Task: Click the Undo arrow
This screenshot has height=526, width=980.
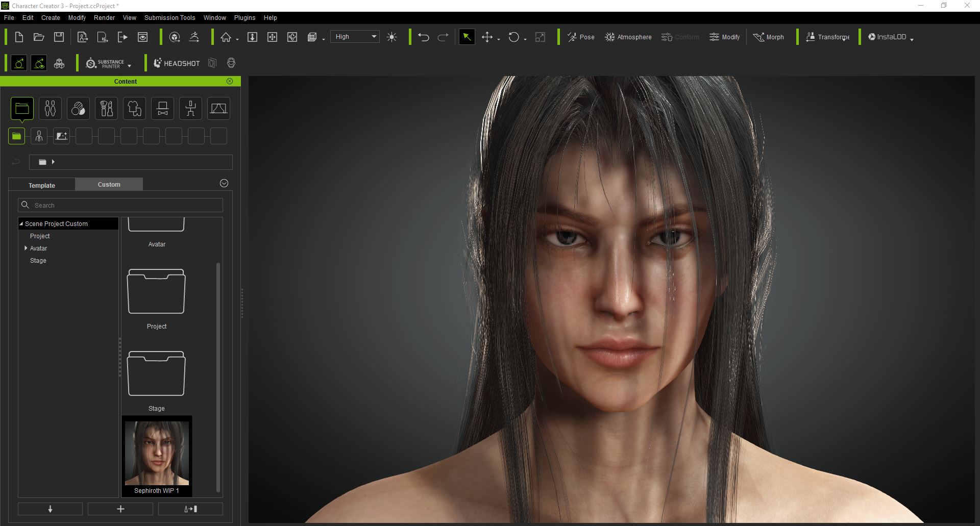Action: [x=424, y=37]
